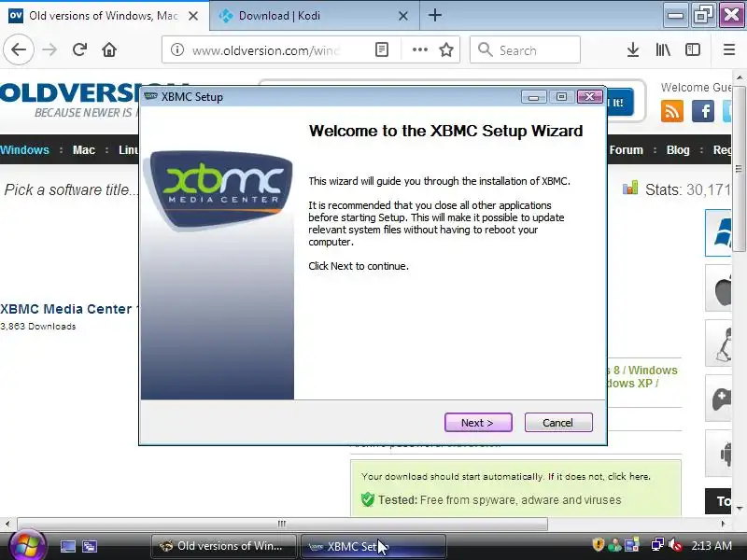Click the Stats bar chart icon
The height and width of the screenshot is (560, 747).
pyautogui.click(x=630, y=188)
